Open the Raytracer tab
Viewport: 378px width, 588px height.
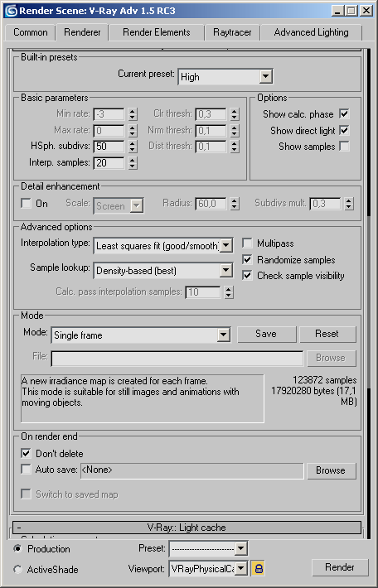[232, 32]
